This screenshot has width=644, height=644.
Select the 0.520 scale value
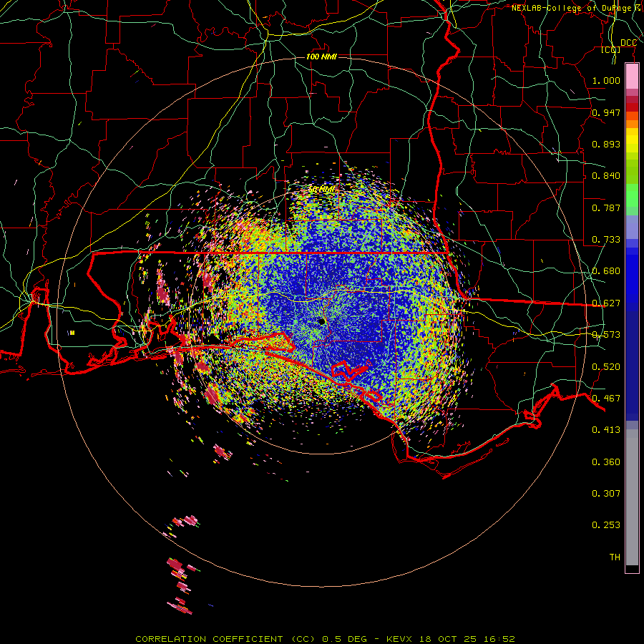point(606,367)
